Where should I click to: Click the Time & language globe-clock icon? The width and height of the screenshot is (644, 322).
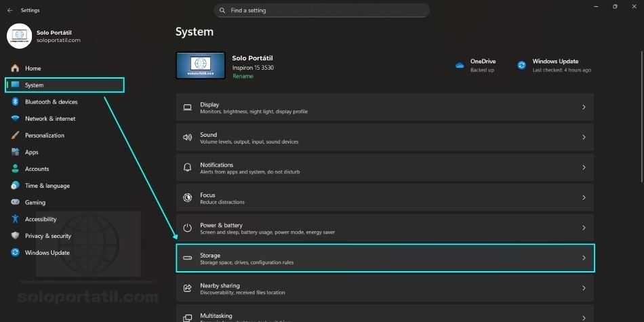coord(15,186)
